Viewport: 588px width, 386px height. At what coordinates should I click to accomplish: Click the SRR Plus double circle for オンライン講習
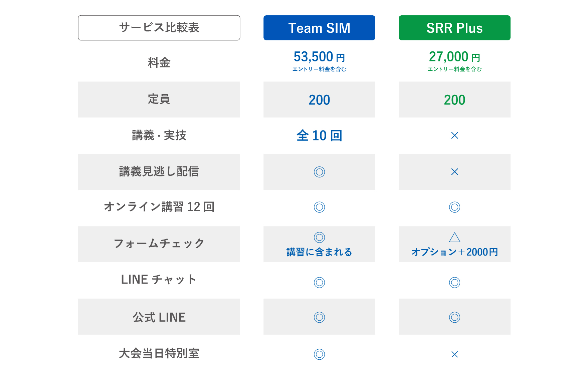click(x=454, y=207)
